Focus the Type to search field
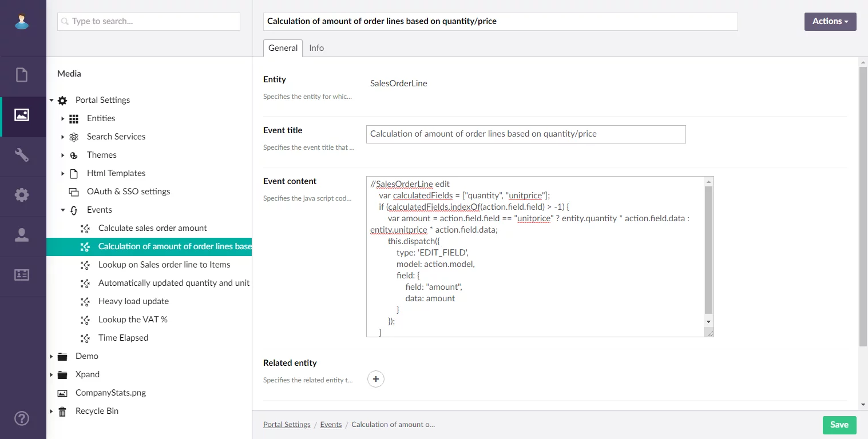This screenshot has width=868, height=439. [x=149, y=21]
